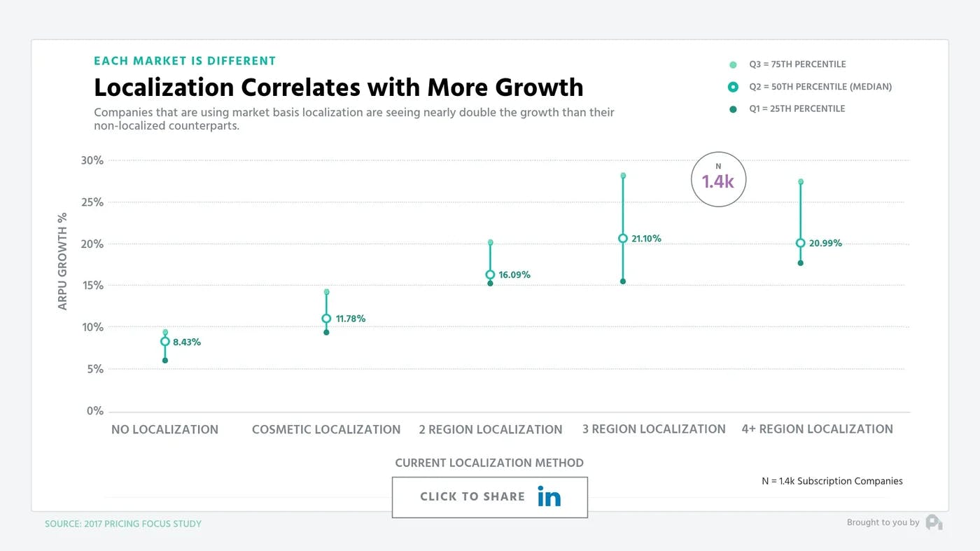This screenshot has height=551, width=980.
Task: Select the Q2 median legend ring
Action: (733, 87)
